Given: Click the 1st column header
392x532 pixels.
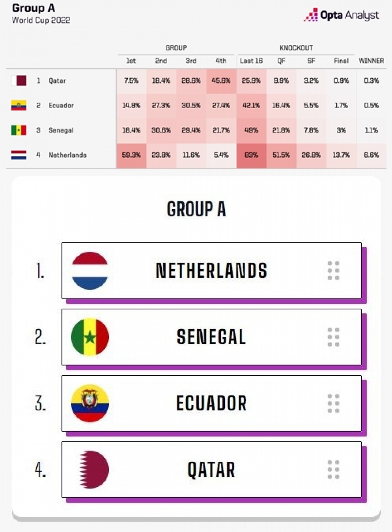Looking at the screenshot, I should (x=131, y=61).
